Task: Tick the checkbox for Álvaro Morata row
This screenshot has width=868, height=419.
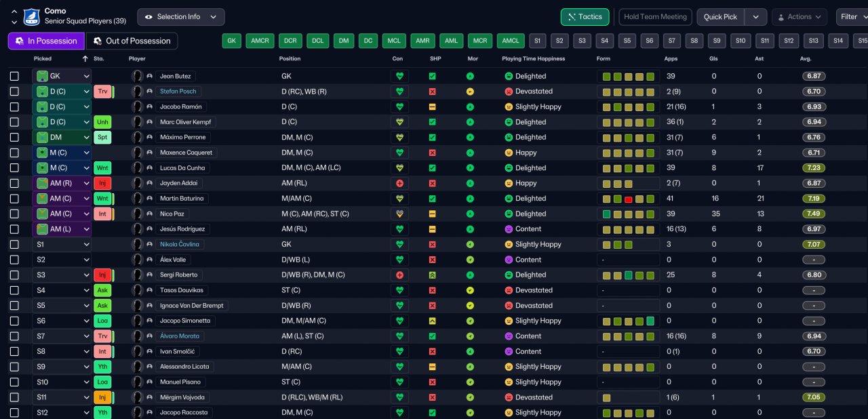Action: pyautogui.click(x=14, y=336)
